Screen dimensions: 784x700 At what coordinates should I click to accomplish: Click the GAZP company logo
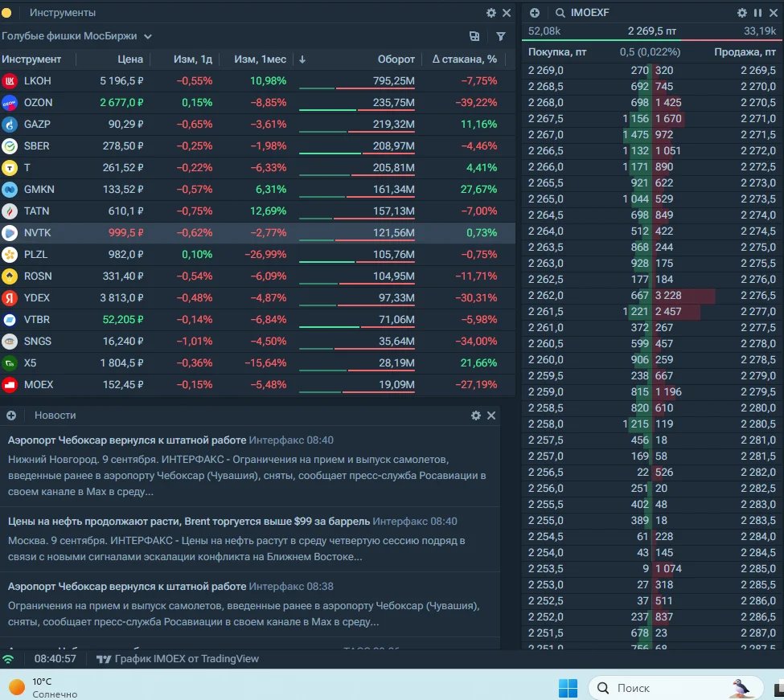[10, 125]
